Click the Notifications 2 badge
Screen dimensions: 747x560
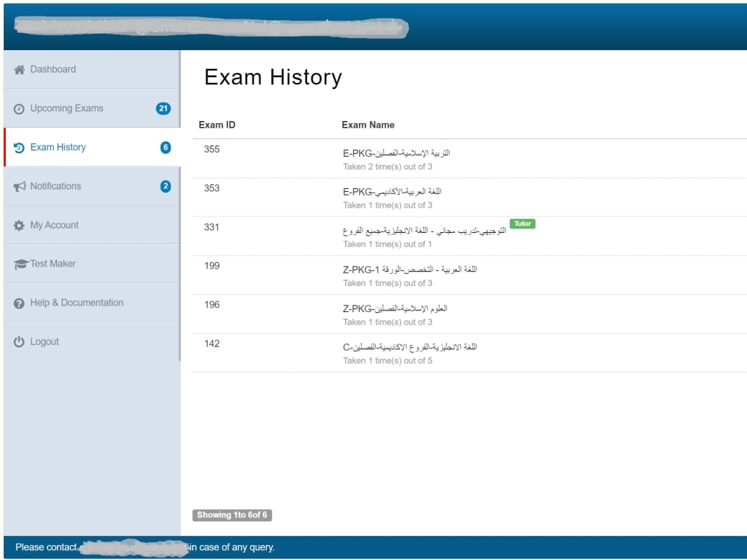165,186
